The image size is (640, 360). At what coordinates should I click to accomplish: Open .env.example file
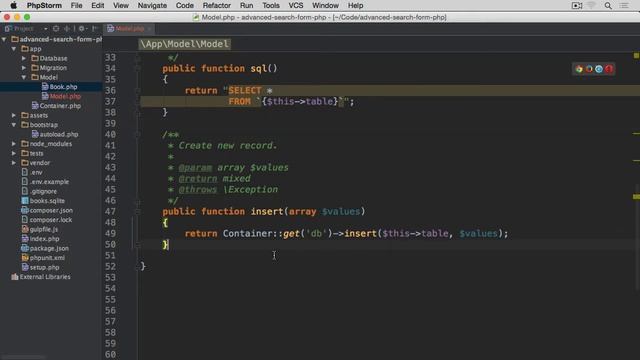(x=45, y=182)
